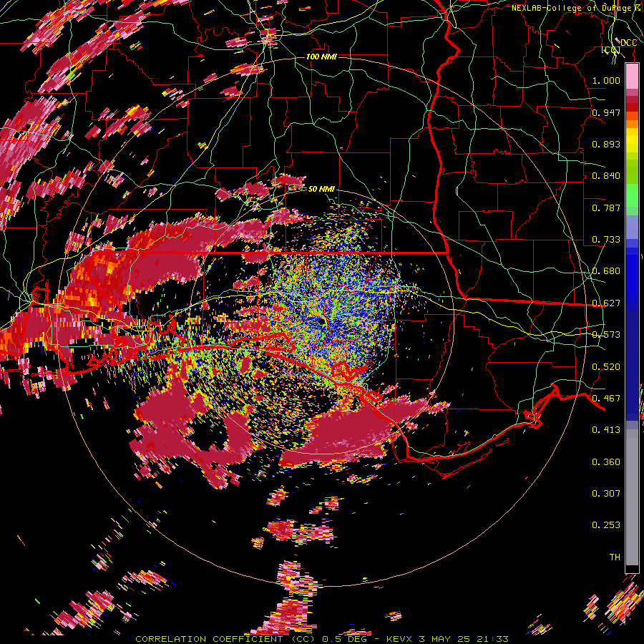Click the 0.360 scale value
The image size is (644, 644).
click(x=606, y=462)
